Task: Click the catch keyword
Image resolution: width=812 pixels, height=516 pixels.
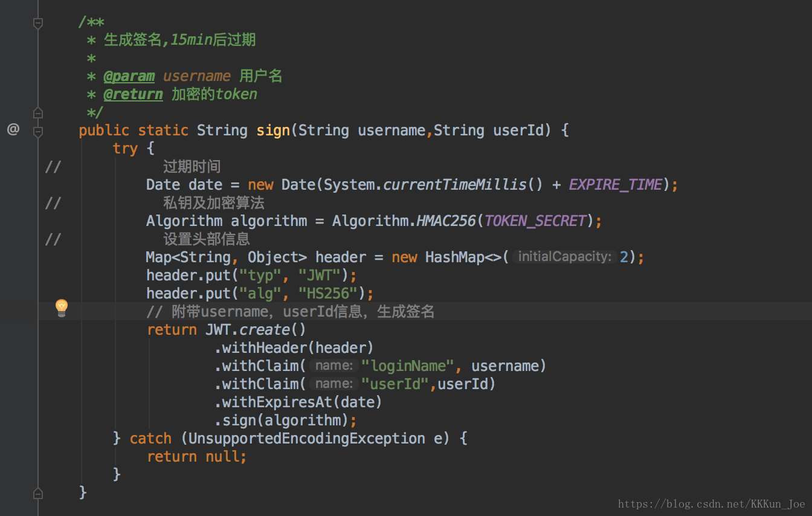Action: [150, 438]
